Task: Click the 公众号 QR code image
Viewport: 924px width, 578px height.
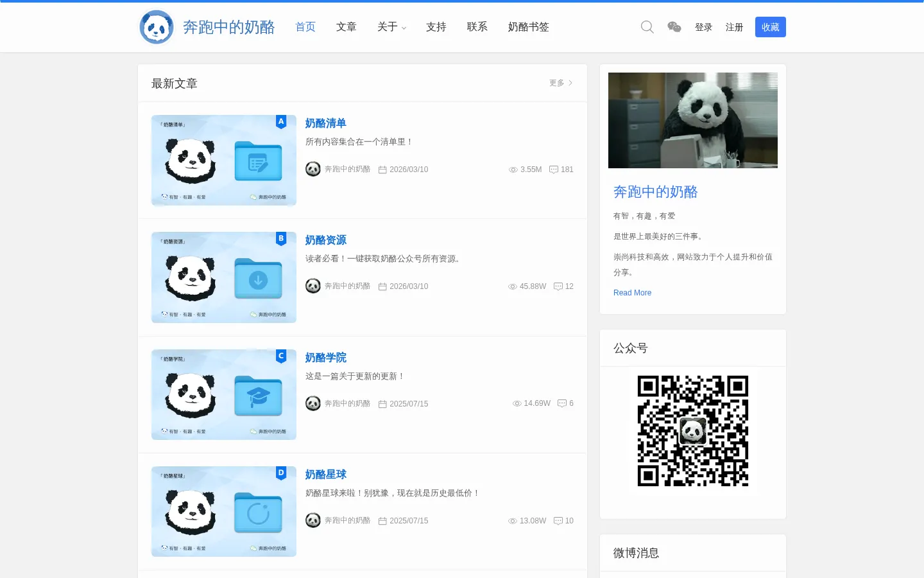Action: click(693, 431)
